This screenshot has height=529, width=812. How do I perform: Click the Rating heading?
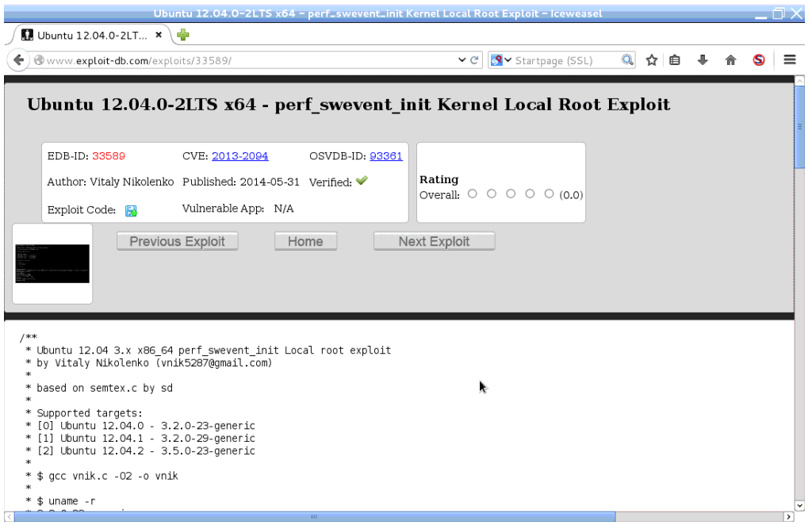coord(439,179)
